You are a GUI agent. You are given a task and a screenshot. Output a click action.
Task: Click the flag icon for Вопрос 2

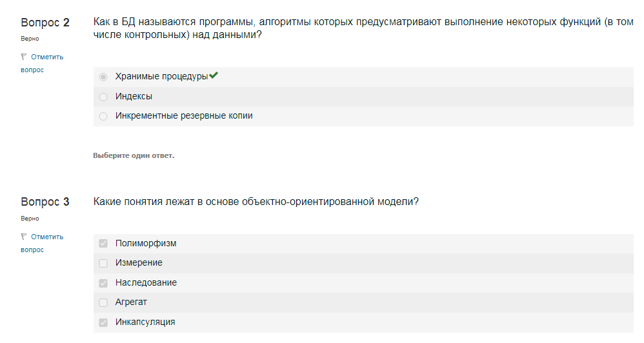24,57
